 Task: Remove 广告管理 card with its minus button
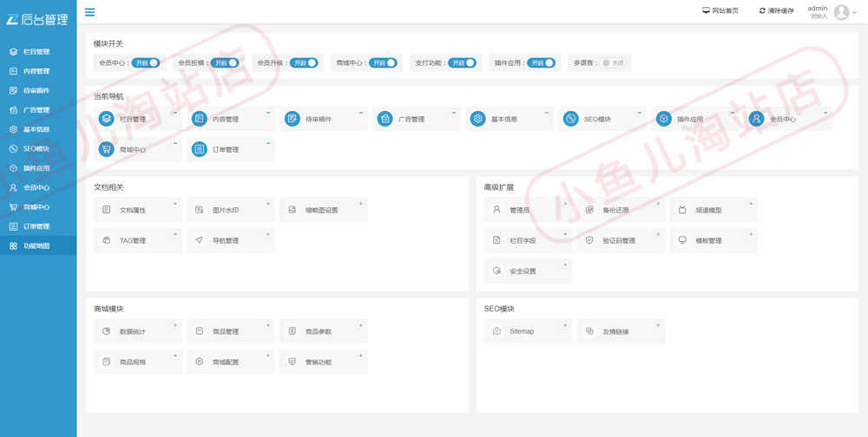(x=454, y=113)
